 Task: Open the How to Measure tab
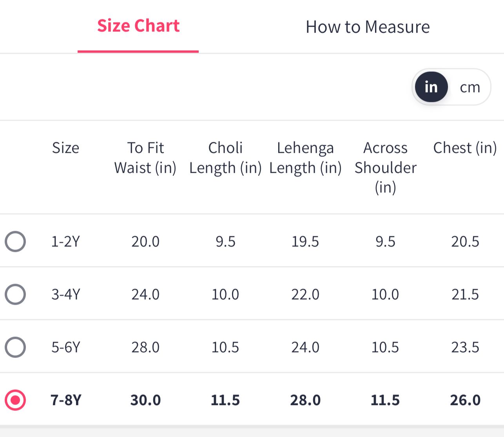(368, 27)
